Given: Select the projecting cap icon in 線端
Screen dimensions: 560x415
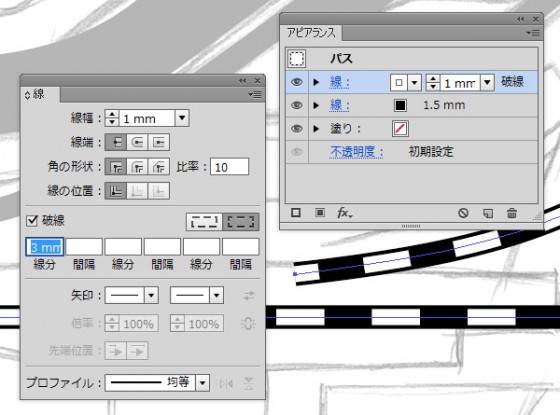Looking at the screenshot, I should [x=159, y=142].
